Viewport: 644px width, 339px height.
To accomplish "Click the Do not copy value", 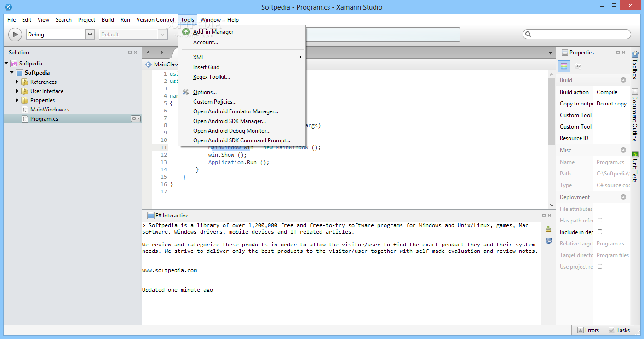I will tap(611, 104).
